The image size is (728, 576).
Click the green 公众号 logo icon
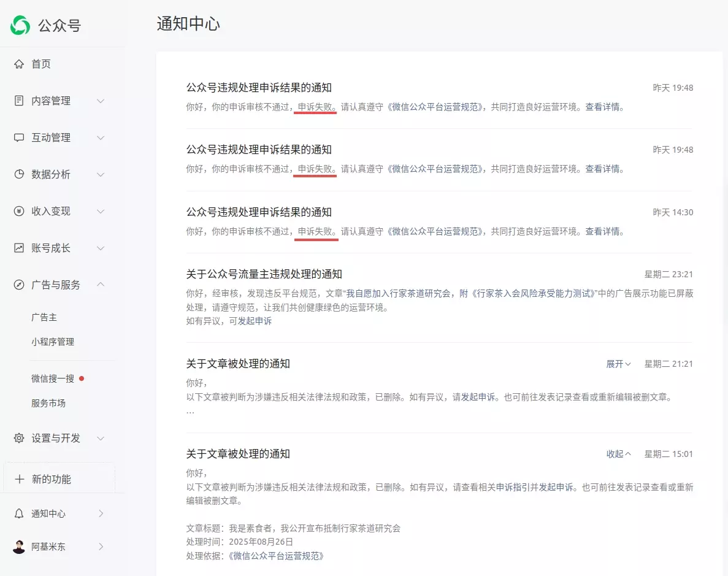tap(20, 25)
